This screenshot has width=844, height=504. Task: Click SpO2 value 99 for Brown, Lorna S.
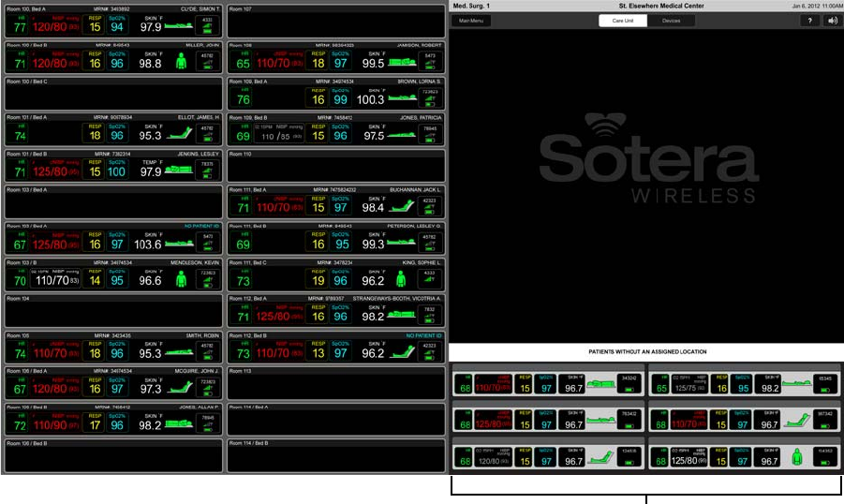(x=340, y=99)
